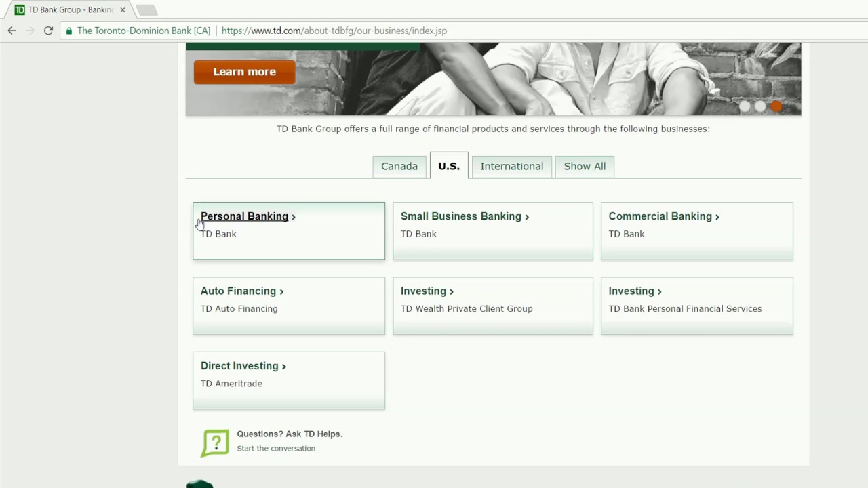Open the Commercial Banking link

pyautogui.click(x=660, y=216)
